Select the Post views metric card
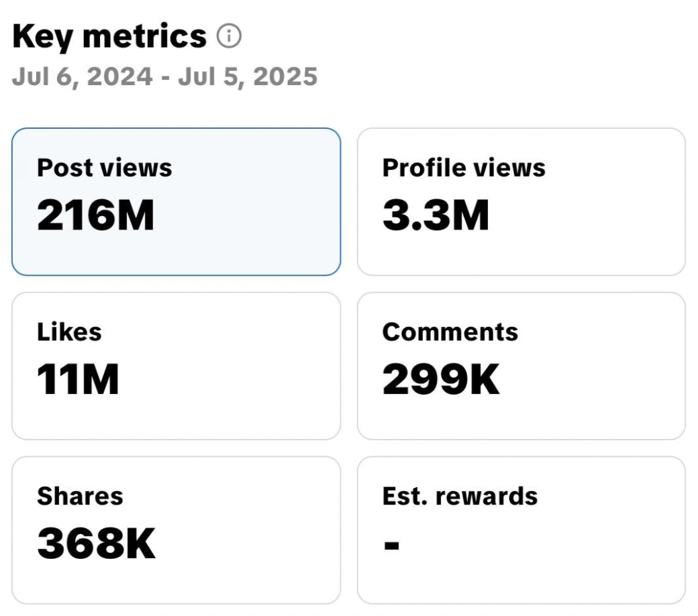698x616 pixels. [x=177, y=201]
